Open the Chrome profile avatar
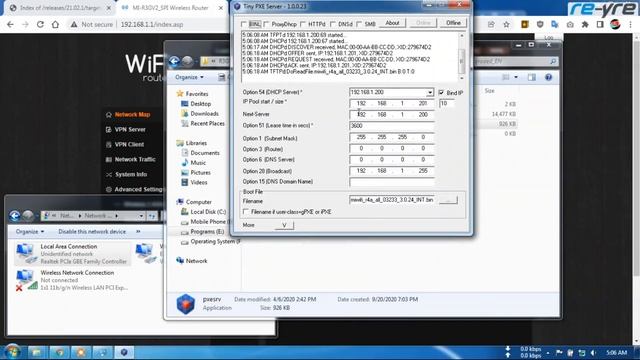The height and width of the screenshot is (360, 640). (615, 24)
